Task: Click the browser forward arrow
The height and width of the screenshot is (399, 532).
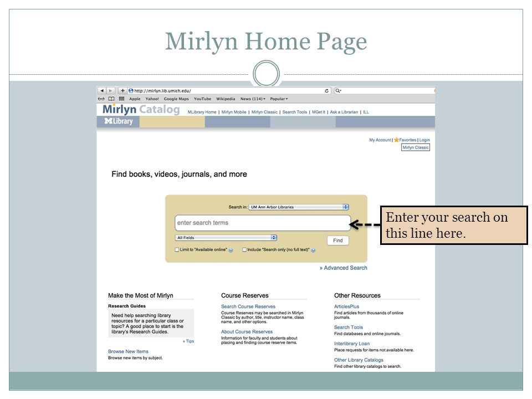Action: [111, 90]
